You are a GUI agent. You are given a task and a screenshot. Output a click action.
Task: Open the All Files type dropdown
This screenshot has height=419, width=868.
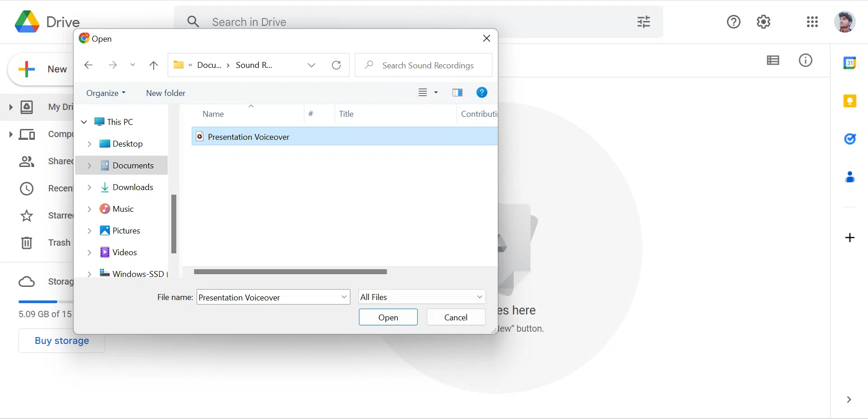422,297
